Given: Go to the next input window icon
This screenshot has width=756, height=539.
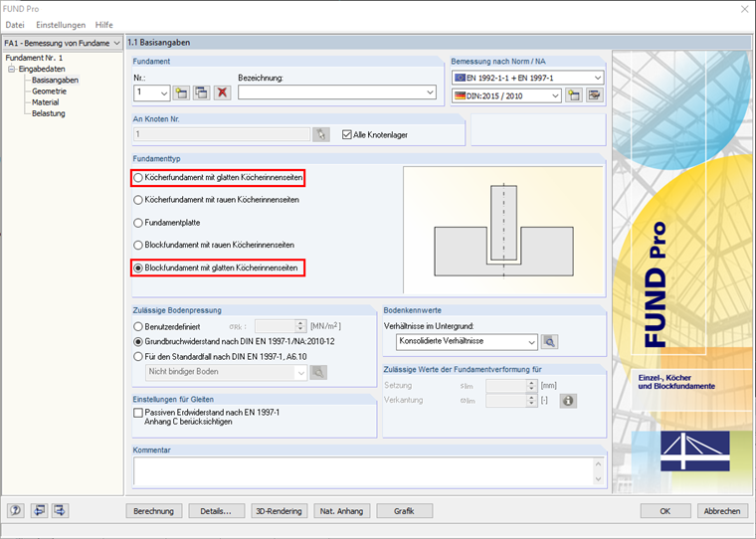Looking at the screenshot, I should (61, 510).
